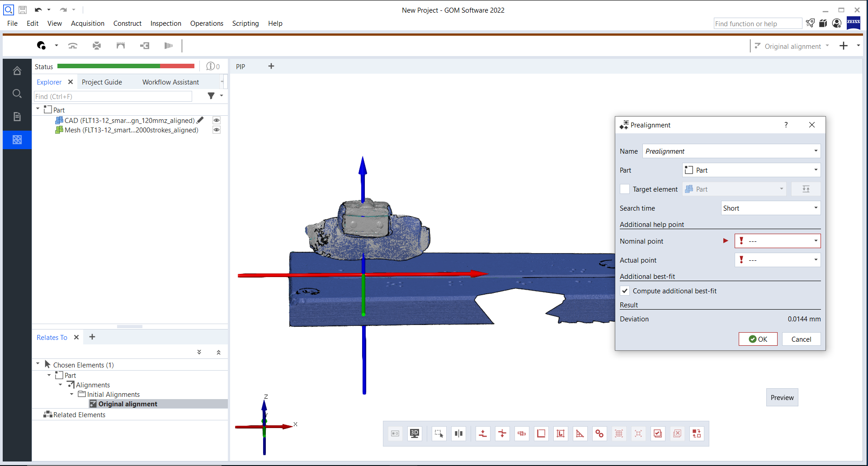Image resolution: width=868 pixels, height=466 pixels.
Task: Click the Find function or help field
Action: click(x=758, y=24)
